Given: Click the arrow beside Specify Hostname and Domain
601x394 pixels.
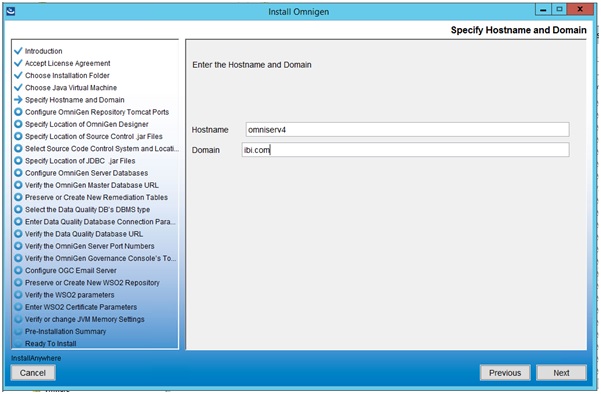Looking at the screenshot, I should (18, 100).
